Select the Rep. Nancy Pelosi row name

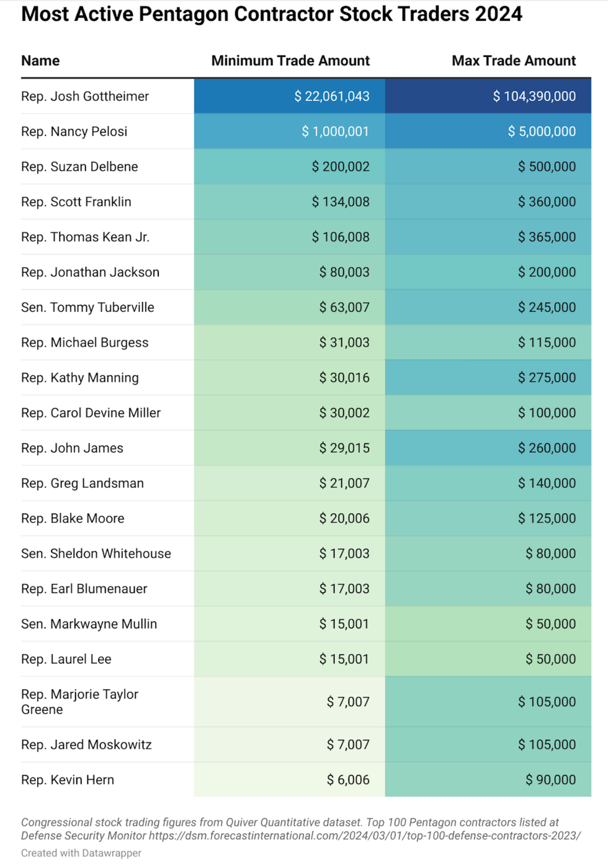(74, 132)
